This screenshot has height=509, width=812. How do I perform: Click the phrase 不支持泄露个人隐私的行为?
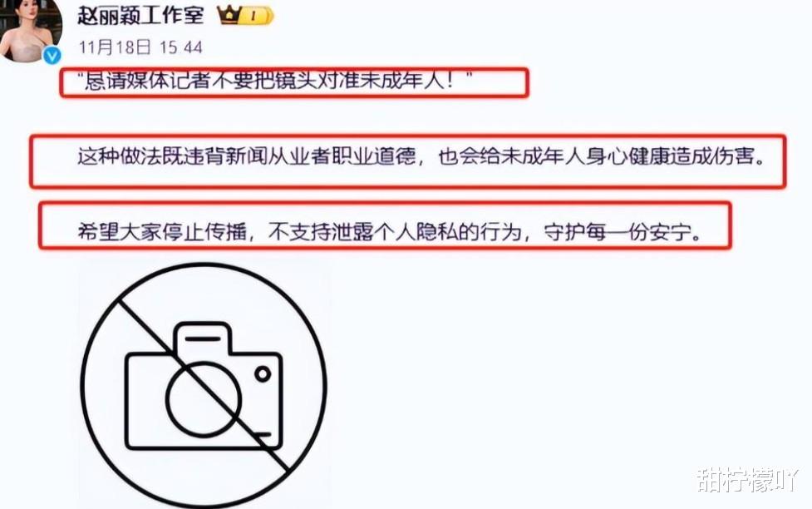pos(395,232)
